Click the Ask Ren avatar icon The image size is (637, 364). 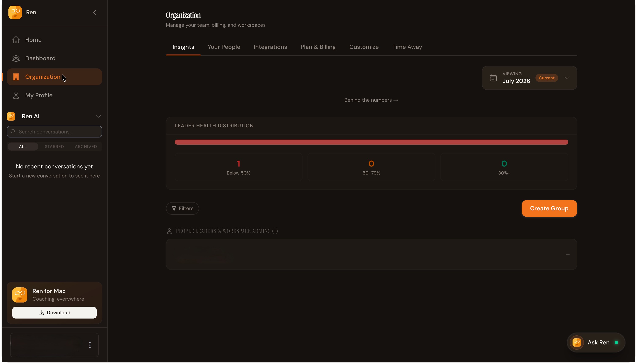(577, 343)
